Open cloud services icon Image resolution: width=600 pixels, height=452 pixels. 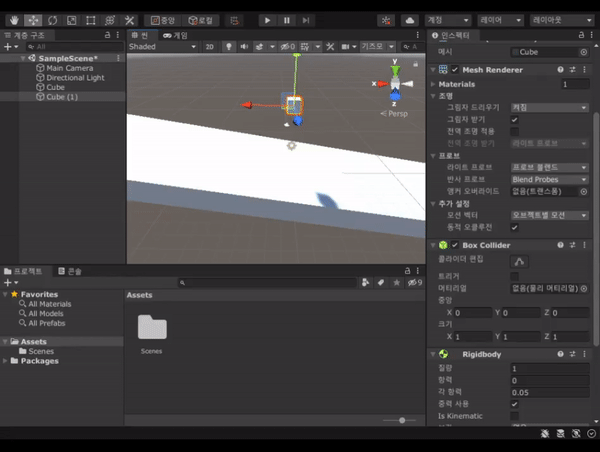[x=410, y=20]
